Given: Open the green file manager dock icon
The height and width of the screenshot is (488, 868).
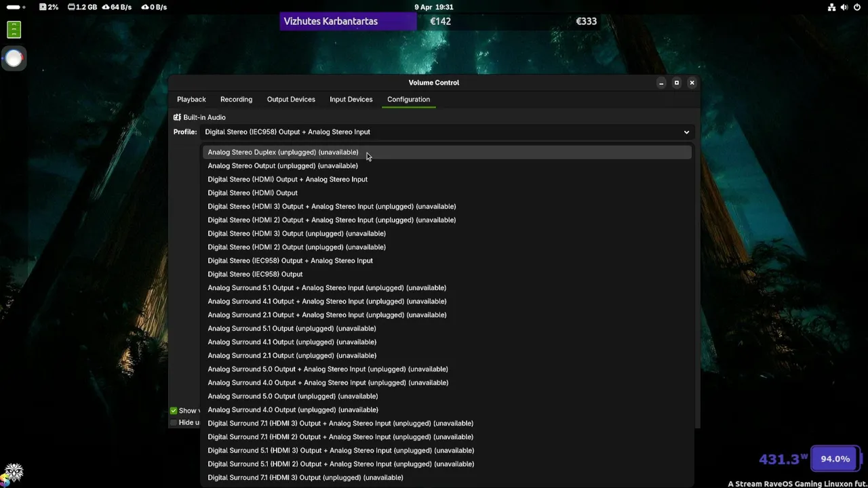Looking at the screenshot, I should click(x=14, y=30).
